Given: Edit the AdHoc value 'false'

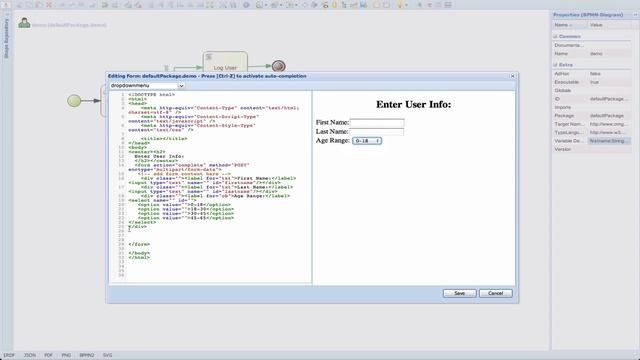Looking at the screenshot, I should pos(609,73).
